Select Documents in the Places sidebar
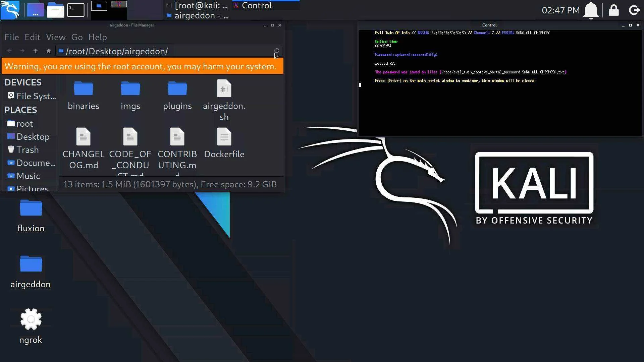 (32, 163)
